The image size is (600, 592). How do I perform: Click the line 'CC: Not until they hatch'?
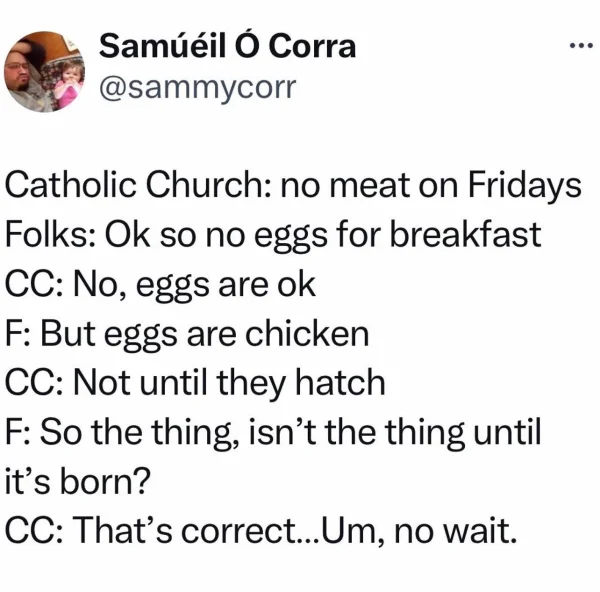195,383
